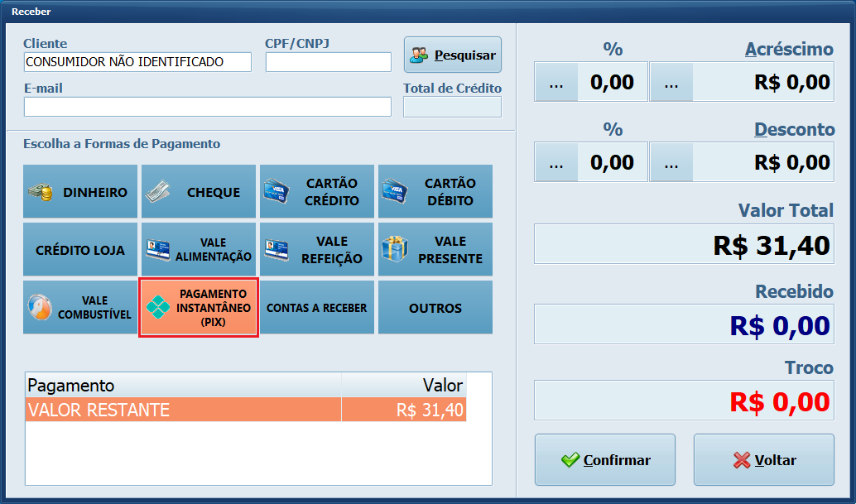Choose PAGAMENTO INSTANTÂNEO PIX payment
The image size is (856, 504).
(x=198, y=307)
